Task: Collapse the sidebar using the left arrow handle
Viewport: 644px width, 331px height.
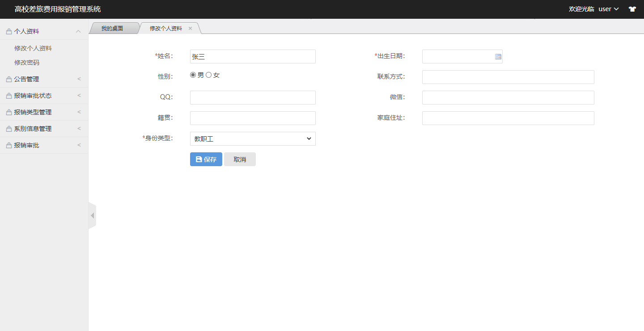Action: pyautogui.click(x=92, y=215)
